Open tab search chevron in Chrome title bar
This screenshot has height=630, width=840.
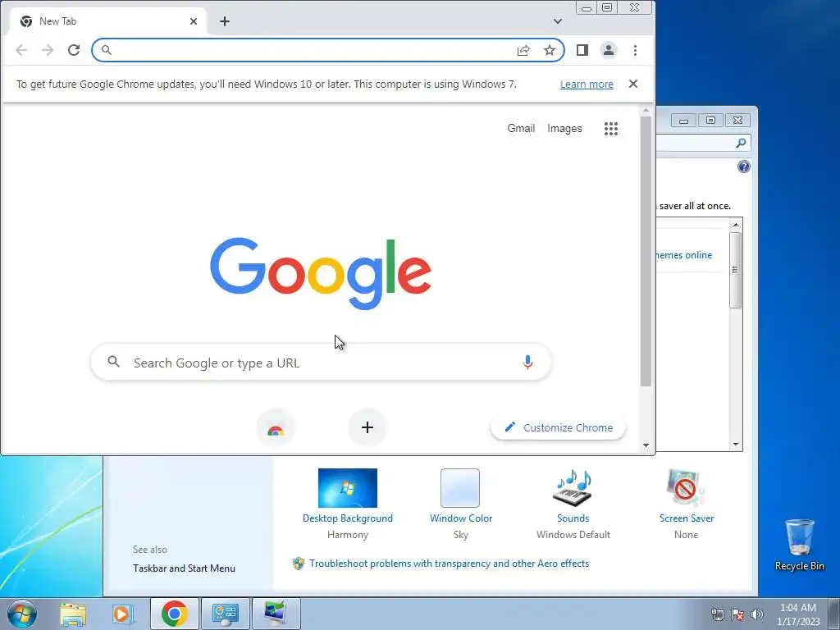(x=558, y=21)
